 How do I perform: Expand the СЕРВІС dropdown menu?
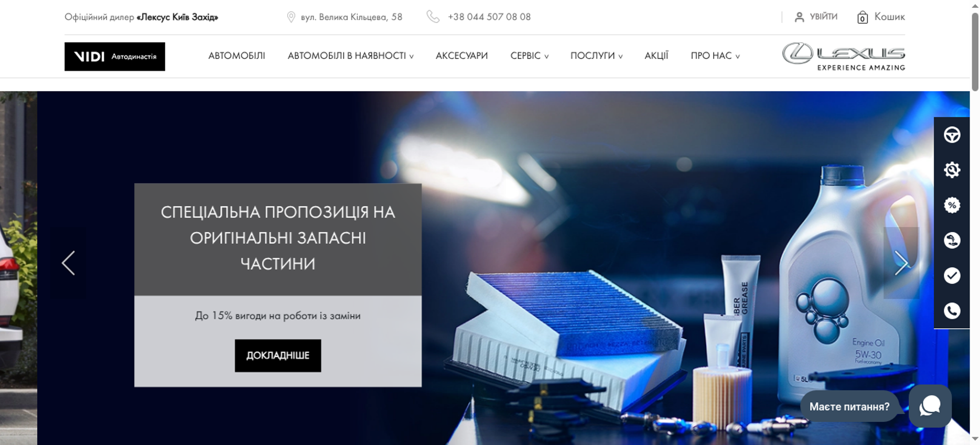pyautogui.click(x=529, y=56)
